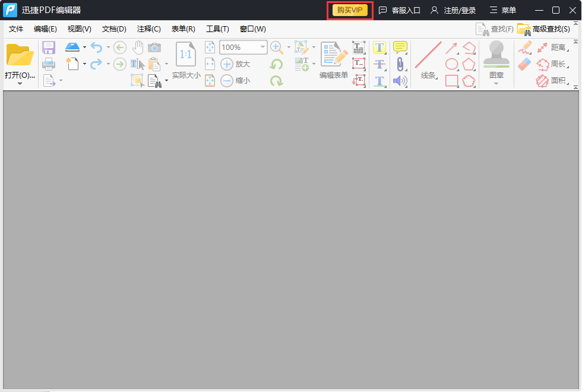
Task: Open the 文件 menu
Action: [x=16, y=29]
